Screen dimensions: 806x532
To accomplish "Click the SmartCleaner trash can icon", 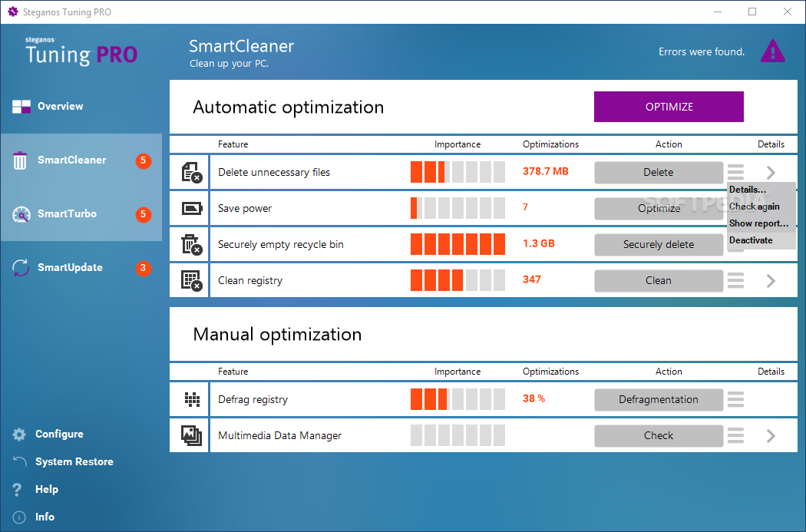I will (20, 160).
